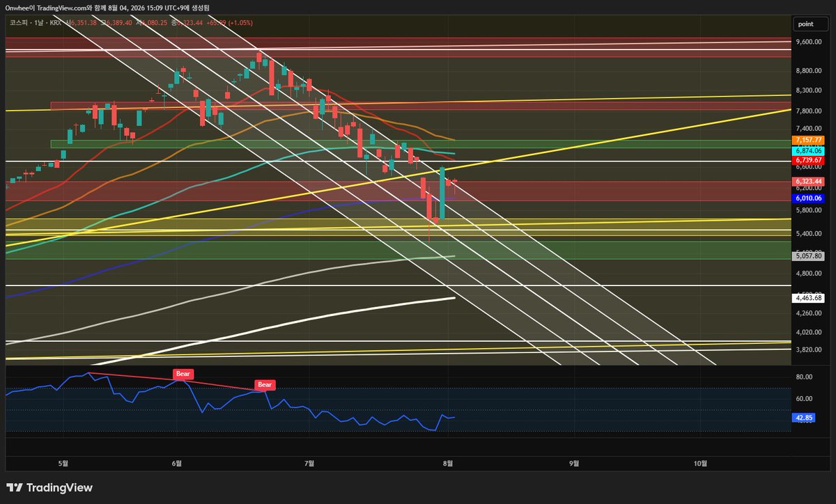
Task: Click the 8월 time axis label
Action: point(448,462)
